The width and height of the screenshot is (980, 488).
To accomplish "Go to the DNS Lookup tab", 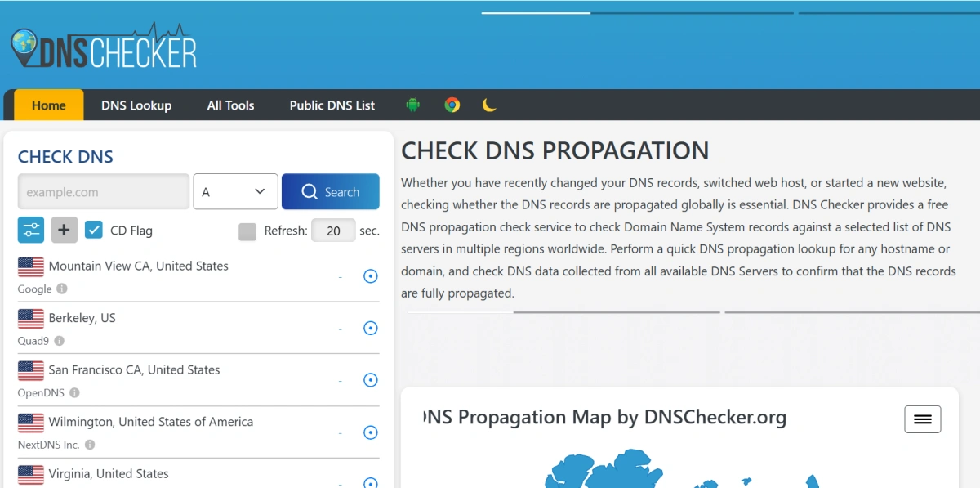I will (x=136, y=105).
